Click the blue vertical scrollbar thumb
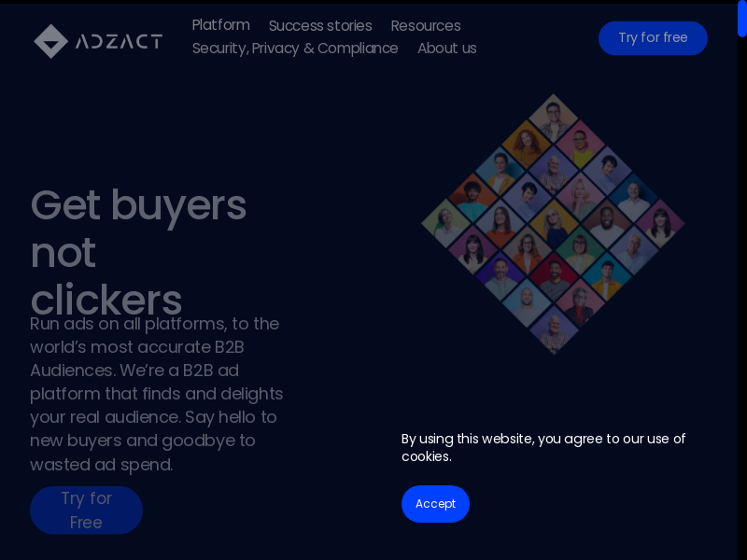This screenshot has height=560, width=747. [741, 21]
